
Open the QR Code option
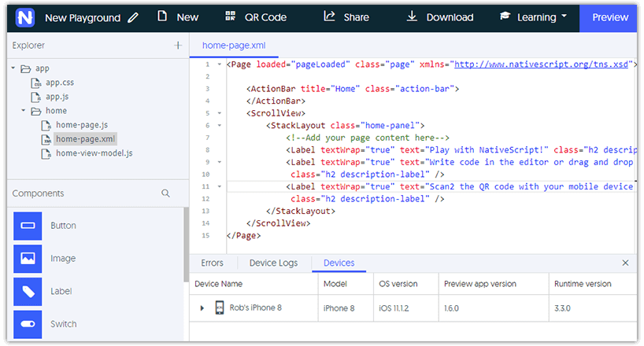pos(256,17)
